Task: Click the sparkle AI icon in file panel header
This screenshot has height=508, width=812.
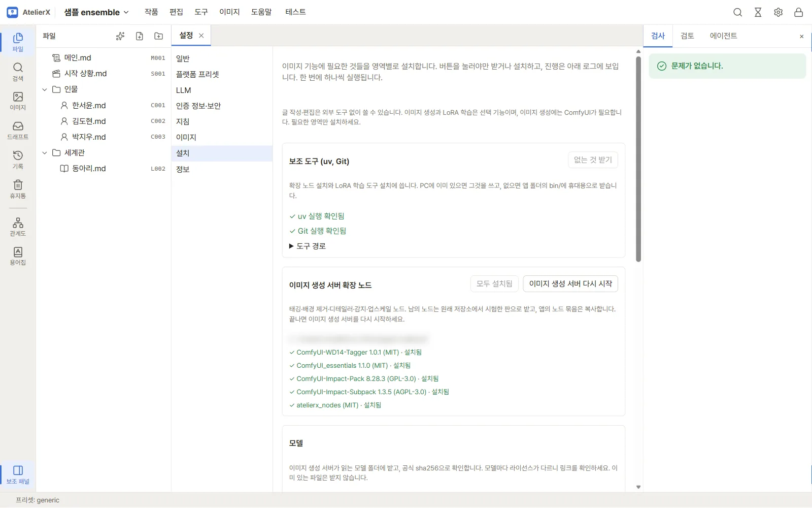Action: pos(120,36)
